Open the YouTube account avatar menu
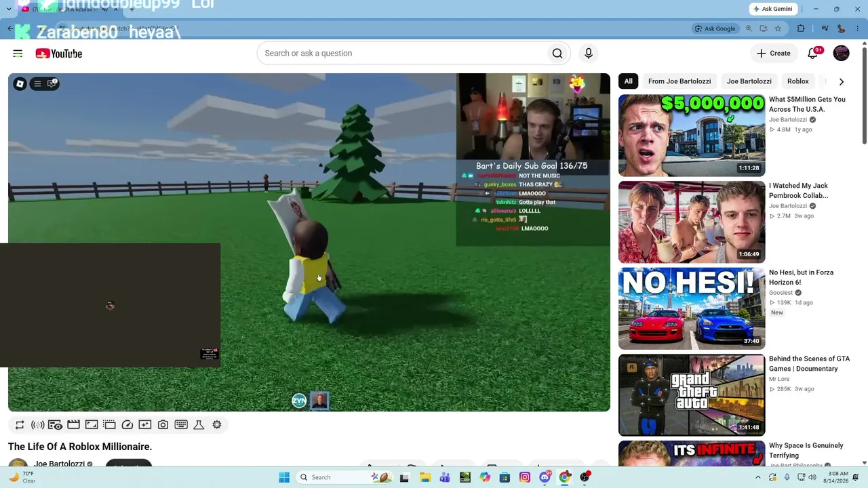Image resolution: width=868 pixels, height=488 pixels. [x=841, y=54]
